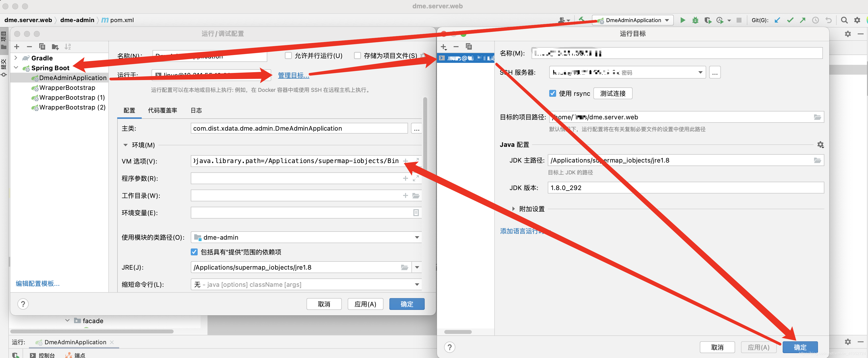Open the Search Everywhere magnifier icon
The height and width of the screenshot is (358, 868).
point(844,20)
